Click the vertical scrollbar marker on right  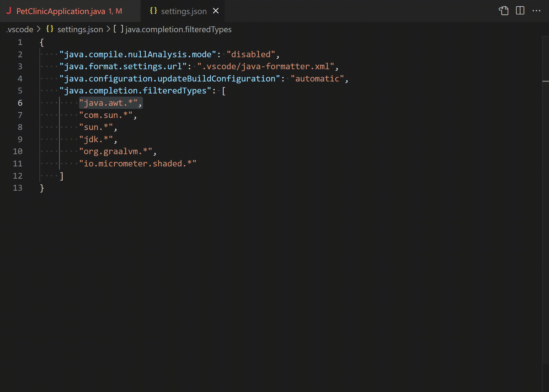click(x=545, y=81)
